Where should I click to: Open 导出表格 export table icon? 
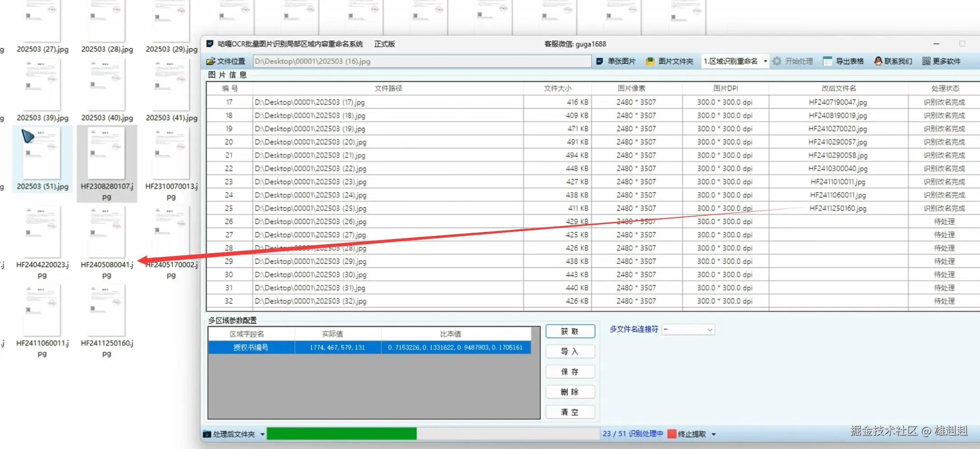pyautogui.click(x=827, y=61)
